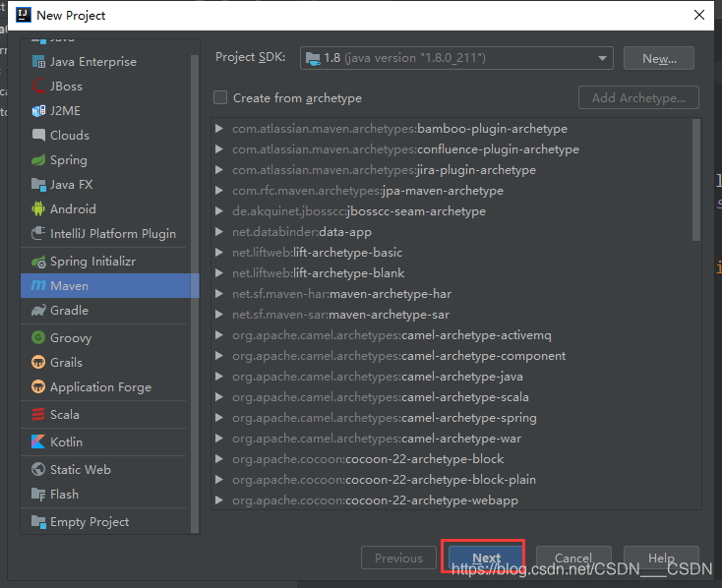Click the JBoss icon in project types
The height and width of the screenshot is (588, 722).
[38, 87]
